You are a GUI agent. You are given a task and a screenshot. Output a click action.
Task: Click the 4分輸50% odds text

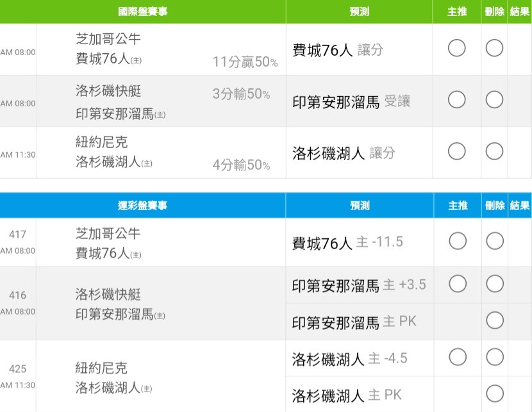click(x=241, y=165)
